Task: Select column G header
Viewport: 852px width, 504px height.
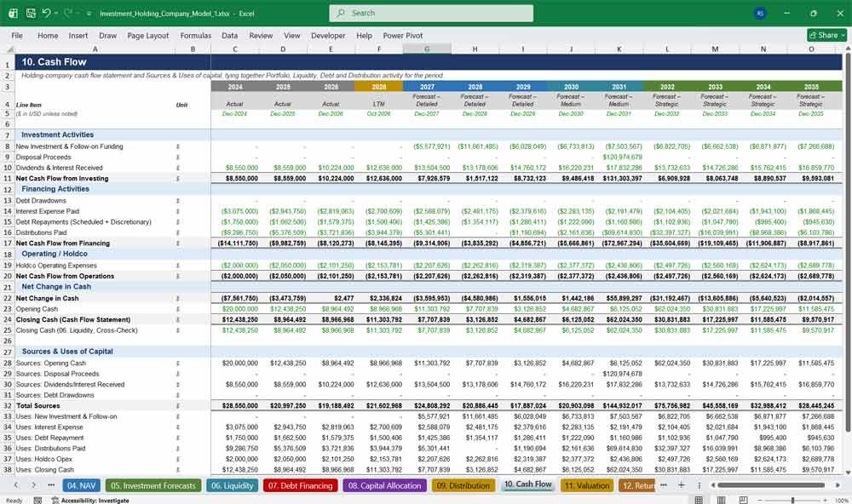Action: (x=427, y=49)
